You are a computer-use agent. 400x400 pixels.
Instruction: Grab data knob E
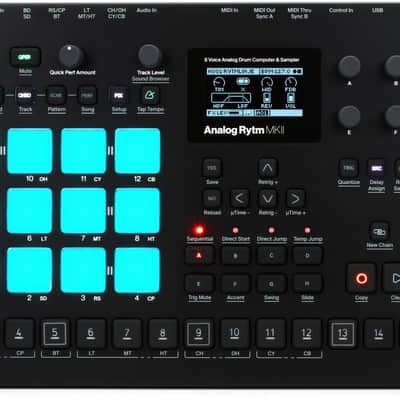349,117
